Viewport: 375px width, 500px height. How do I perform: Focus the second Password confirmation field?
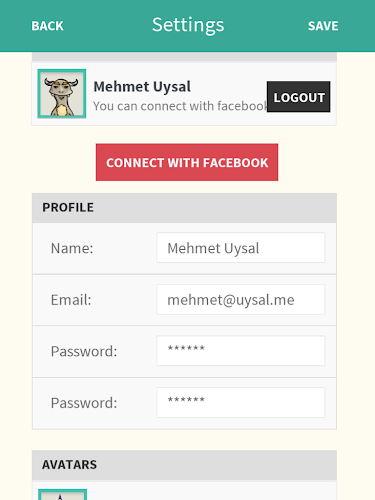pyautogui.click(x=241, y=402)
